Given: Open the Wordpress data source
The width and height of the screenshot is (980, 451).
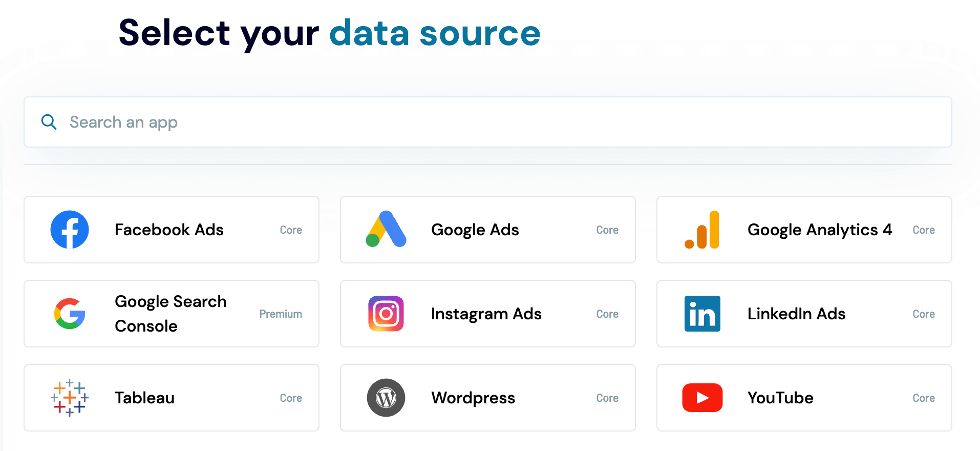Looking at the screenshot, I should tap(487, 398).
